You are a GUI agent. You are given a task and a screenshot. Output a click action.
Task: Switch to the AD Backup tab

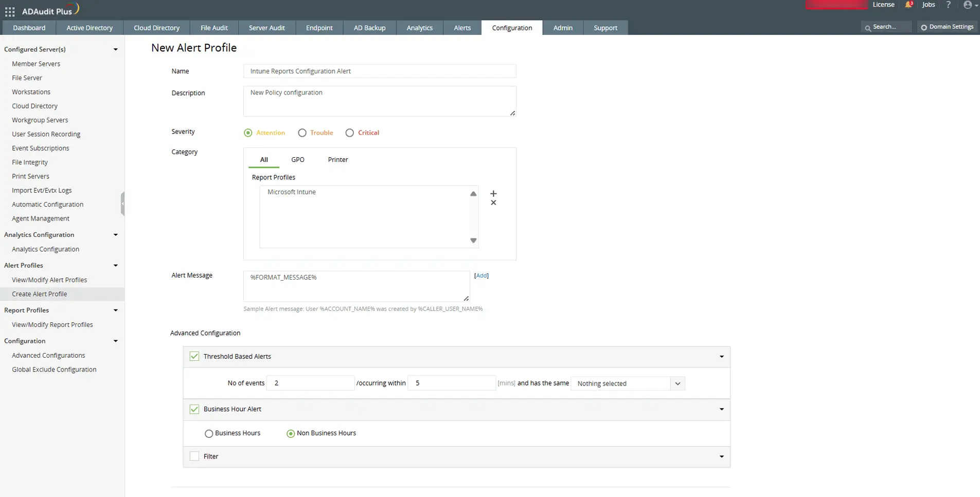(x=369, y=28)
